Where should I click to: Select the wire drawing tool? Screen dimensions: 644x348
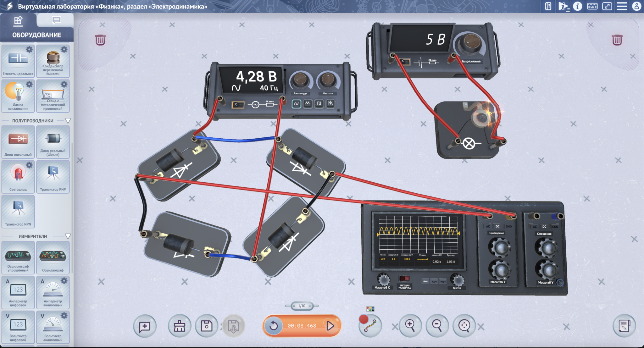(x=370, y=326)
